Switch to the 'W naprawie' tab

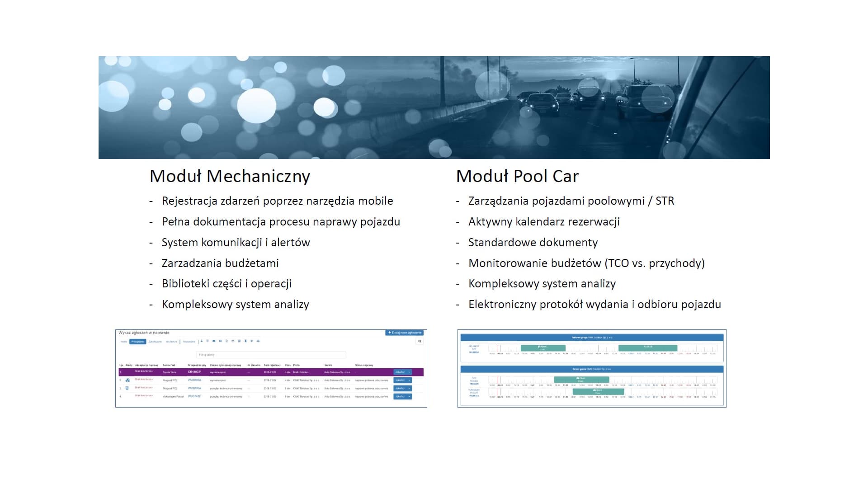coord(138,342)
